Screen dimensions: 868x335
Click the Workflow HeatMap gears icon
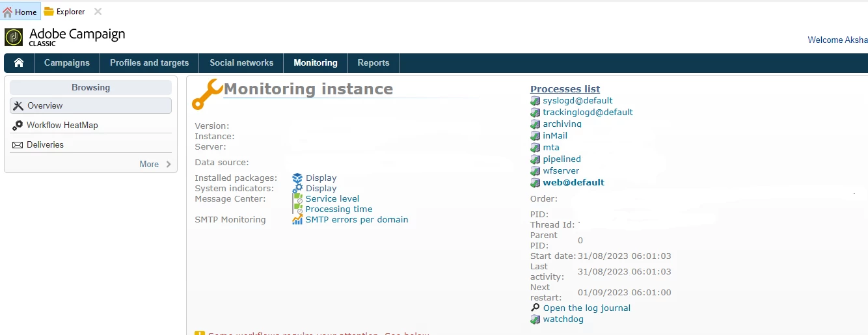pyautogui.click(x=18, y=125)
